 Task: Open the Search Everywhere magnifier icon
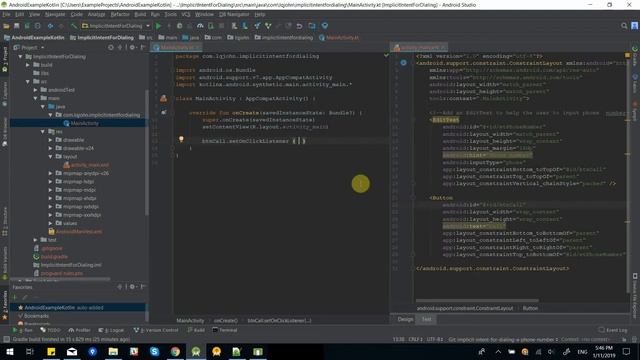click(624, 26)
